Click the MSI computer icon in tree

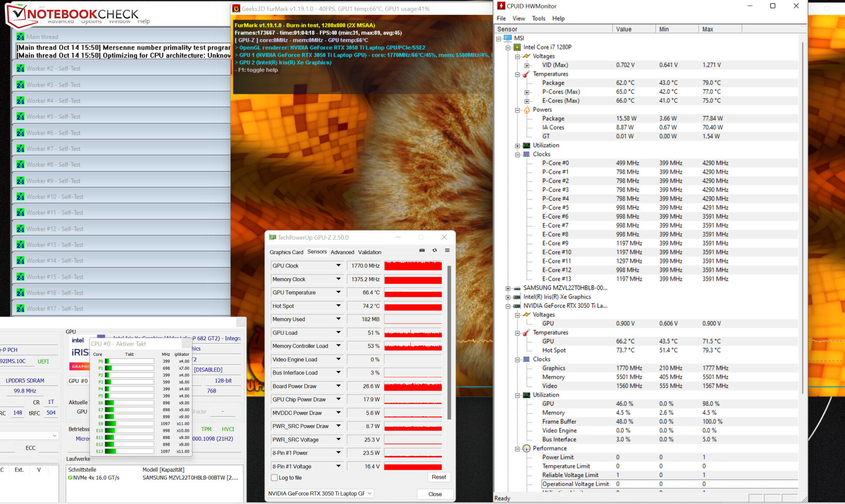508,38
